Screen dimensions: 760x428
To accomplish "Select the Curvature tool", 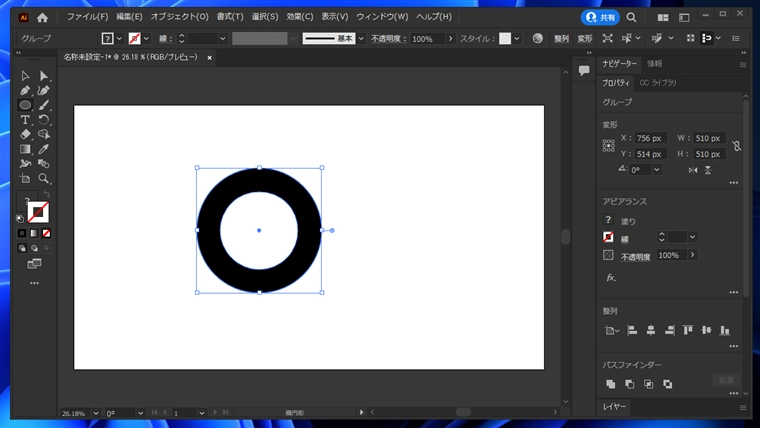I will [44, 91].
